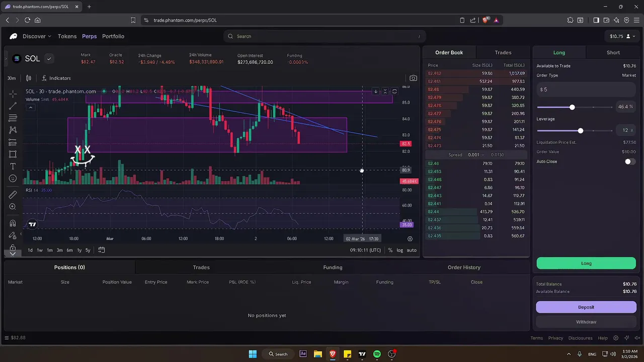This screenshot has height=362, width=644.
Task: Select the rectangle shape tool
Action: coord(13,154)
